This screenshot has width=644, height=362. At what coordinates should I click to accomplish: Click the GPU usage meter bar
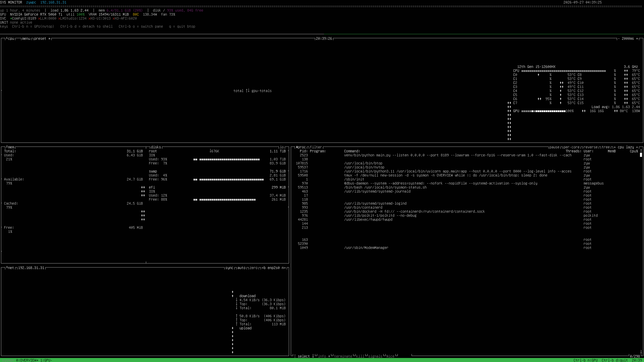click(543, 111)
